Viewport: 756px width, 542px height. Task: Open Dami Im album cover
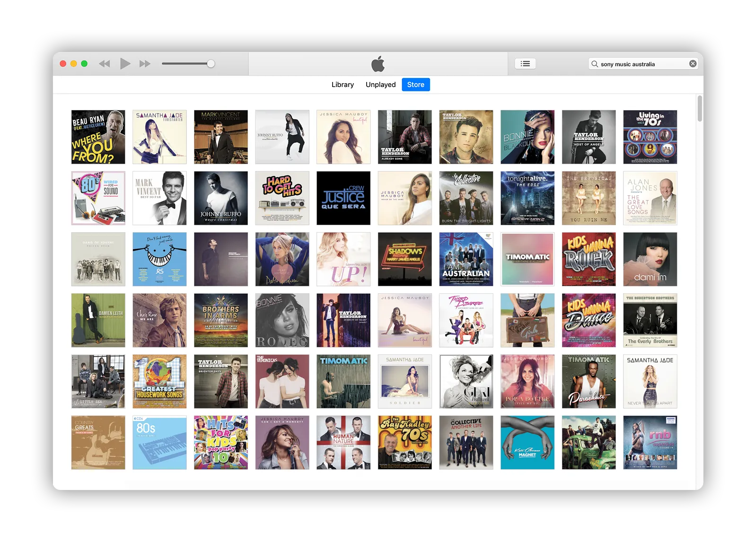click(x=650, y=259)
